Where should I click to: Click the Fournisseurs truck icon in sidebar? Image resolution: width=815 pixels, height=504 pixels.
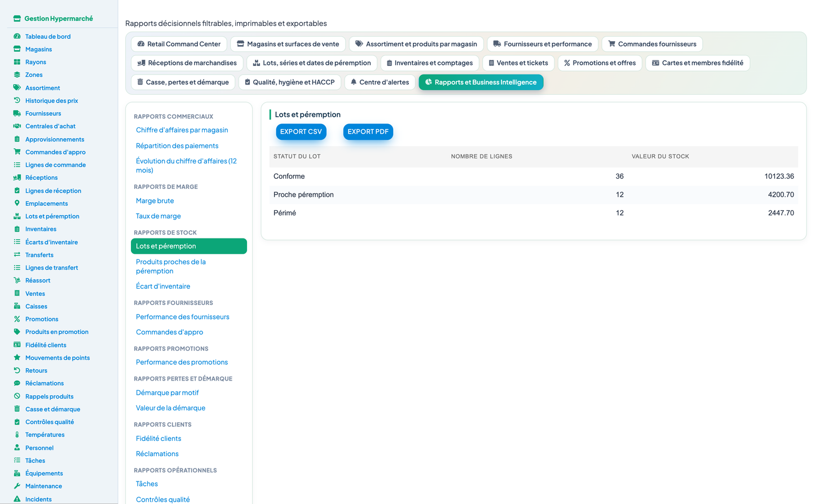[17, 113]
